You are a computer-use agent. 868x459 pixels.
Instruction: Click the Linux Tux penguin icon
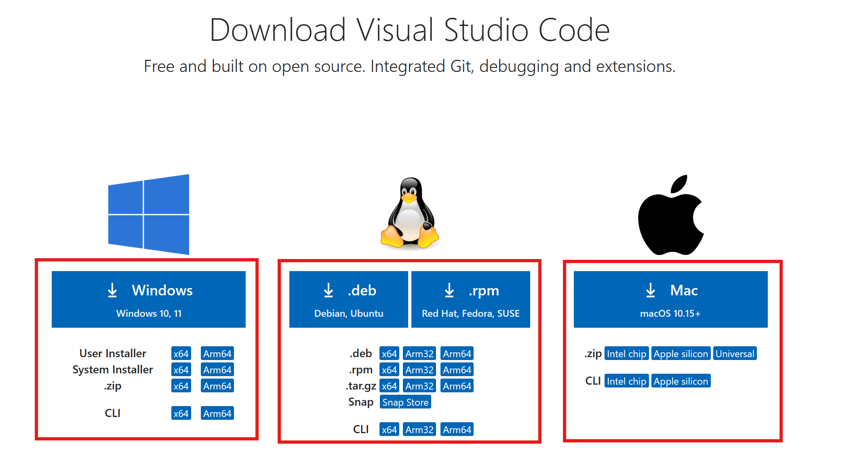[410, 213]
